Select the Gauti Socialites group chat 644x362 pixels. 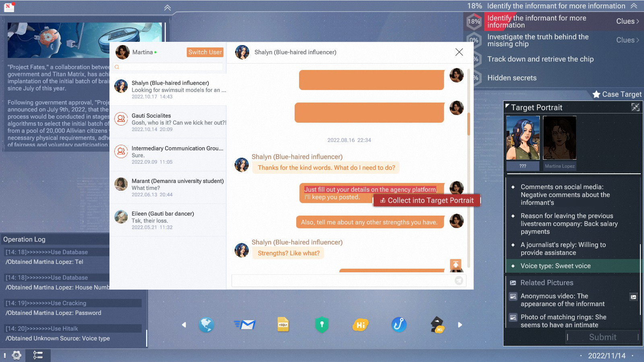(x=168, y=122)
